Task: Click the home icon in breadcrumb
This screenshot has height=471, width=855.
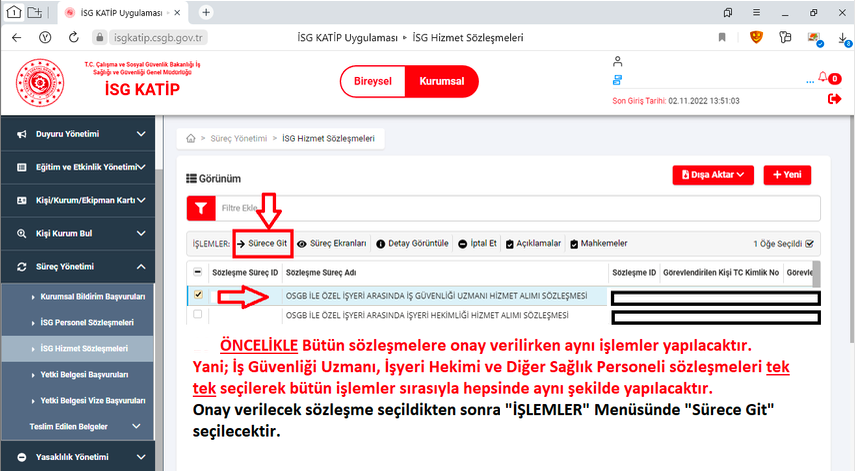Action: [x=189, y=139]
